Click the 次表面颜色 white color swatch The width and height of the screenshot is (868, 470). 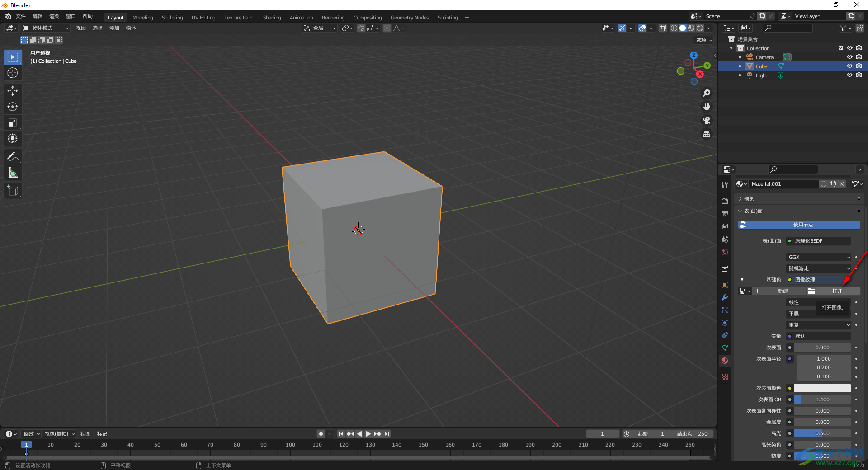822,388
